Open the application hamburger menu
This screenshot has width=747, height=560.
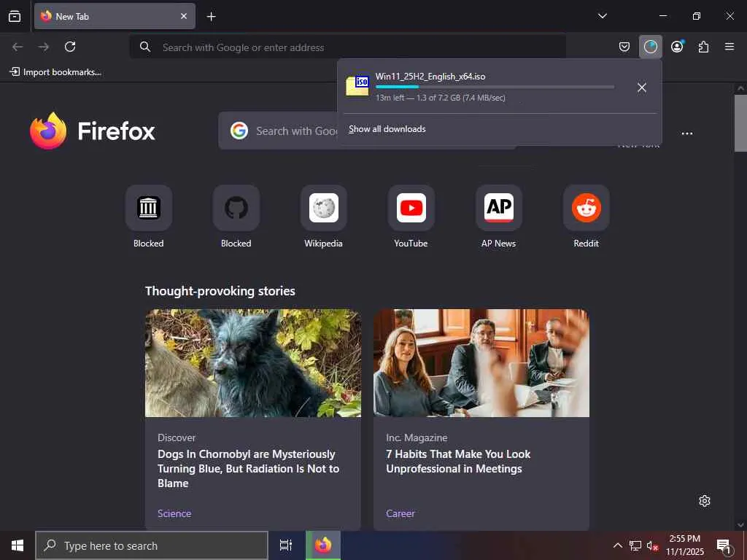(x=729, y=47)
